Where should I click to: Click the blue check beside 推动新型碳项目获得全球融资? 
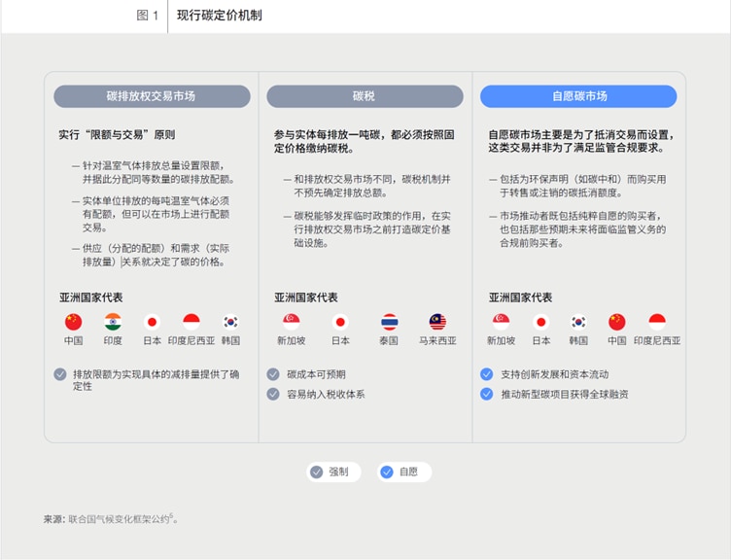pyautogui.click(x=487, y=394)
